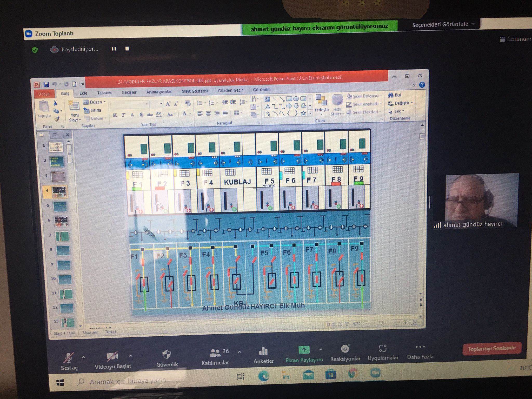
Task: Click the Yerleştir (Arrange) icon
Action: [x=321, y=100]
